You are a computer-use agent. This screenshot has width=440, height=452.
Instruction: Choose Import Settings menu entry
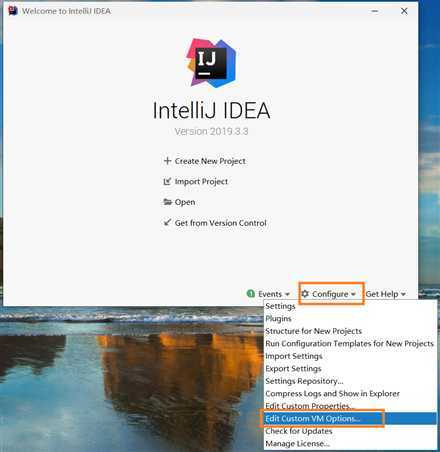coord(350,356)
